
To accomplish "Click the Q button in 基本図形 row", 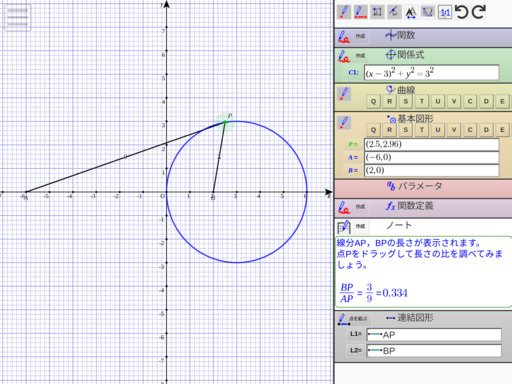I will 373,130.
